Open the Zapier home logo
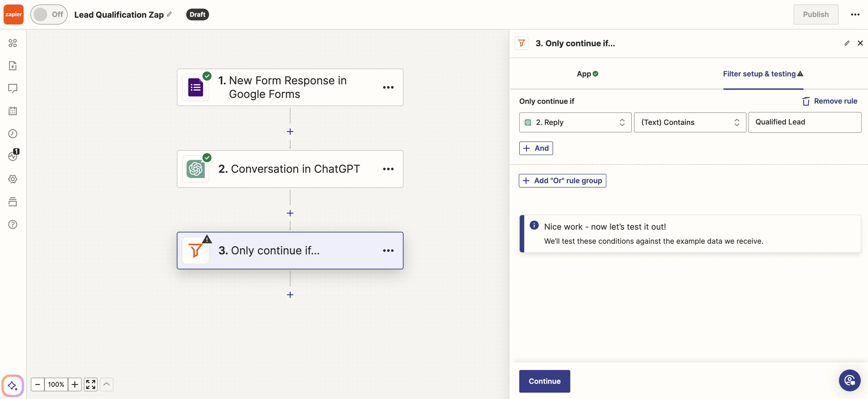 13,15
